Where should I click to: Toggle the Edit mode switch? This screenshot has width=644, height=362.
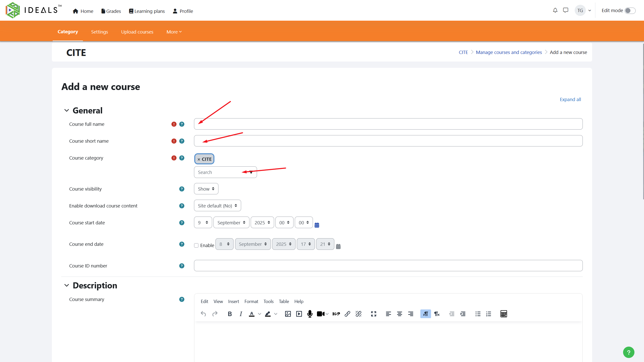point(630,11)
